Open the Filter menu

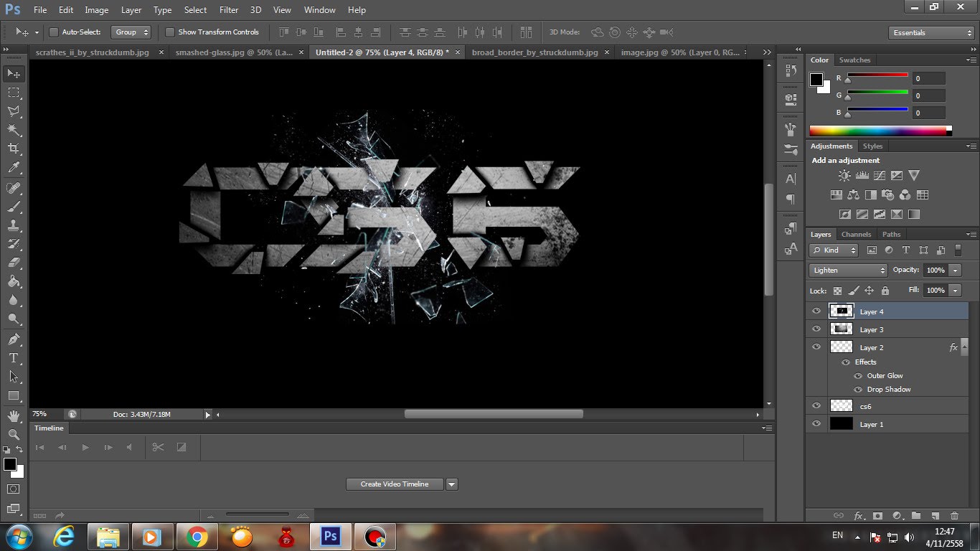click(228, 9)
